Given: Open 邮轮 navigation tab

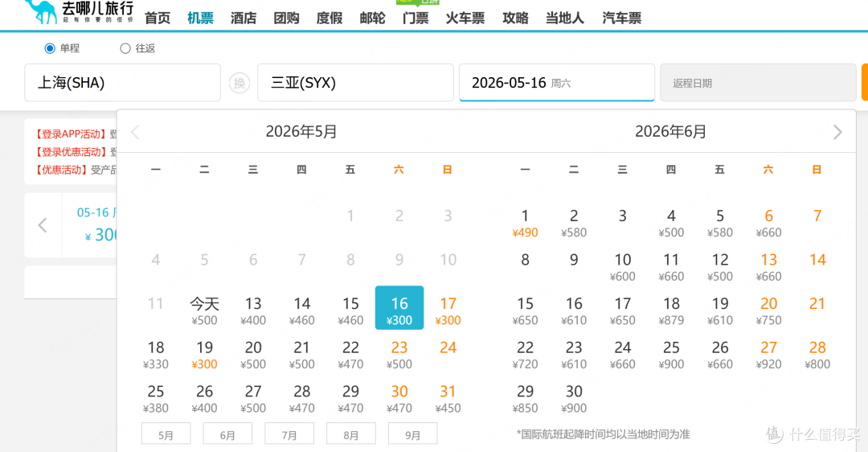Looking at the screenshot, I should tap(373, 18).
